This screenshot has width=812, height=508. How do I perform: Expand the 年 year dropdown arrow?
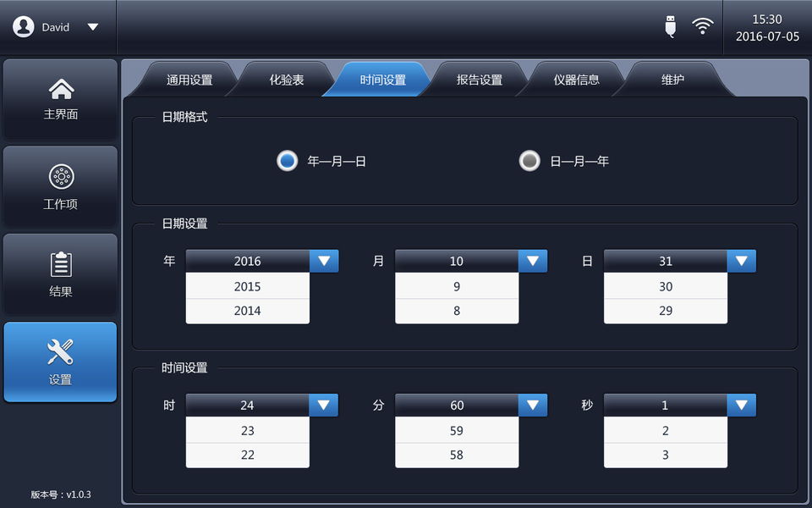point(324,262)
